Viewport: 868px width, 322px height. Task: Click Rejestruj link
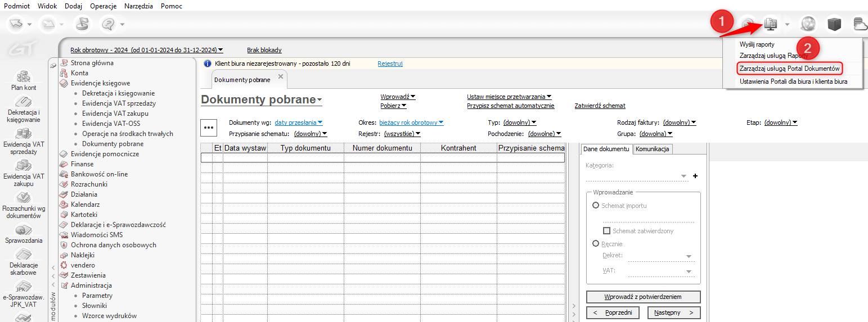(x=390, y=64)
